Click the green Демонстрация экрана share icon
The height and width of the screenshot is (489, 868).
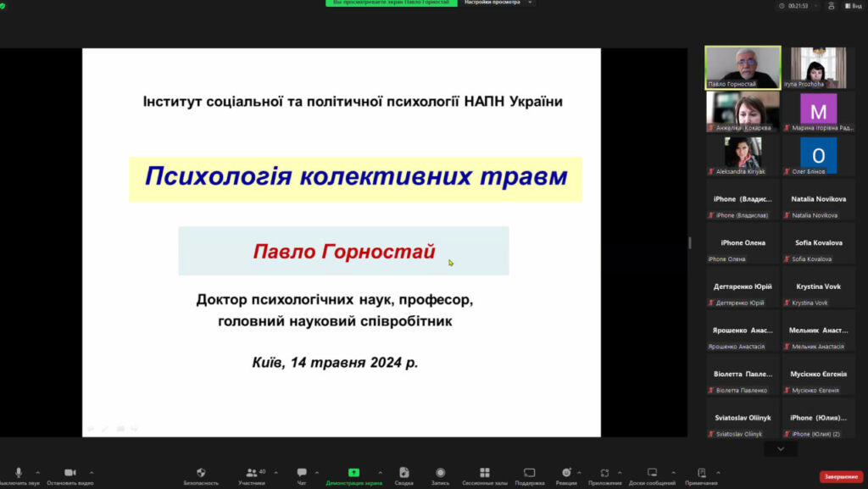[353, 473]
